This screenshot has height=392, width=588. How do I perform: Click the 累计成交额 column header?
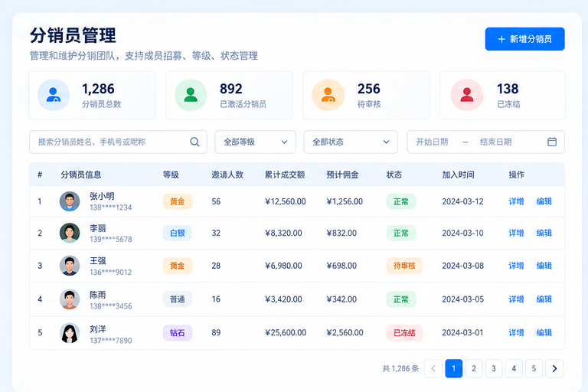[x=285, y=175]
